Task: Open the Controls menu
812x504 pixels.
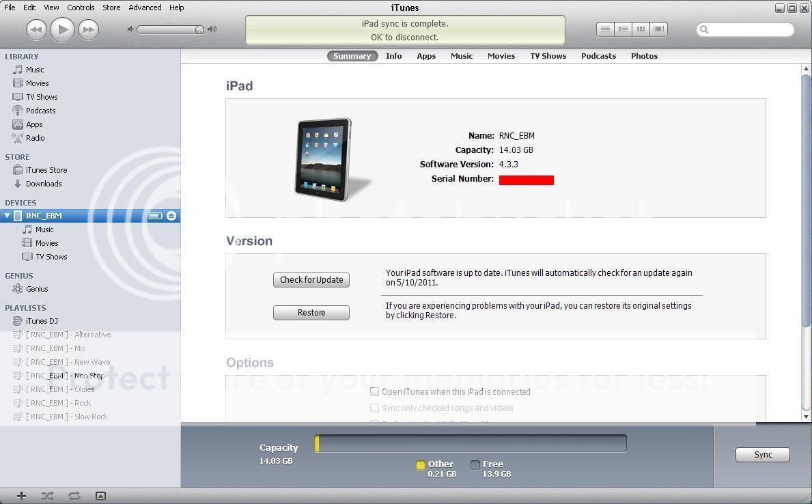Action: coord(81,8)
